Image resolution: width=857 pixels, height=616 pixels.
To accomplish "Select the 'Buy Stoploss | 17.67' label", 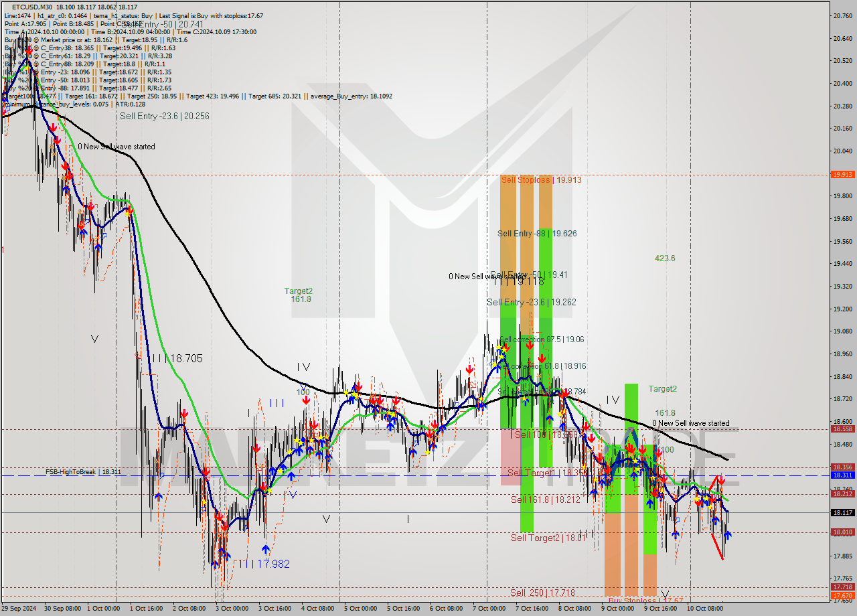I will (x=645, y=601).
